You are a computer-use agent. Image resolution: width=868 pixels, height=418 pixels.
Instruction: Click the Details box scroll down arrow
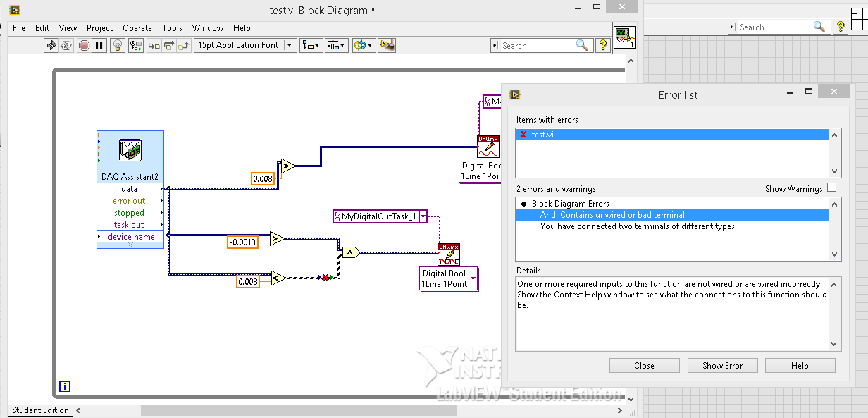[835, 344]
